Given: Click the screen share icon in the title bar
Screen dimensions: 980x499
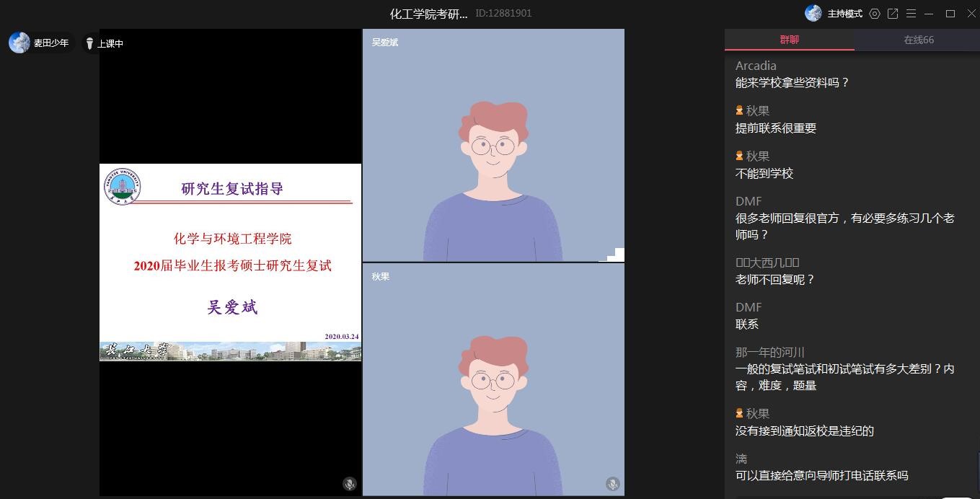Looking at the screenshot, I should pyautogui.click(x=893, y=14).
